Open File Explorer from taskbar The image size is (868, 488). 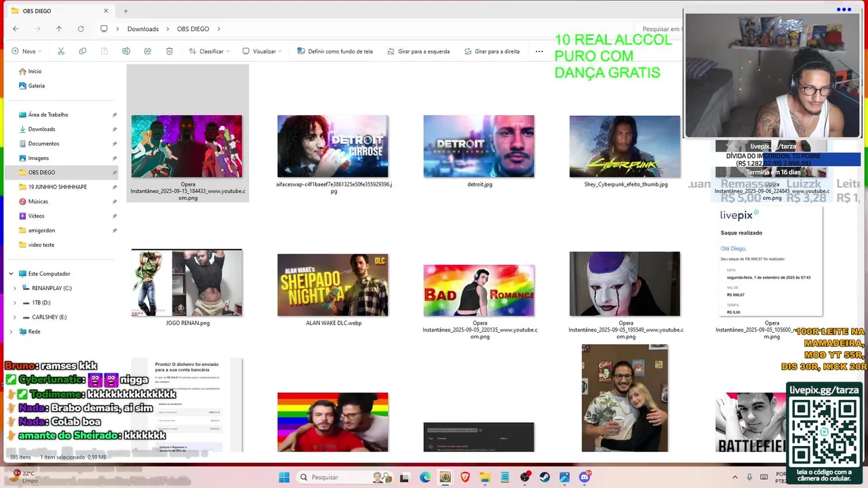click(x=486, y=477)
